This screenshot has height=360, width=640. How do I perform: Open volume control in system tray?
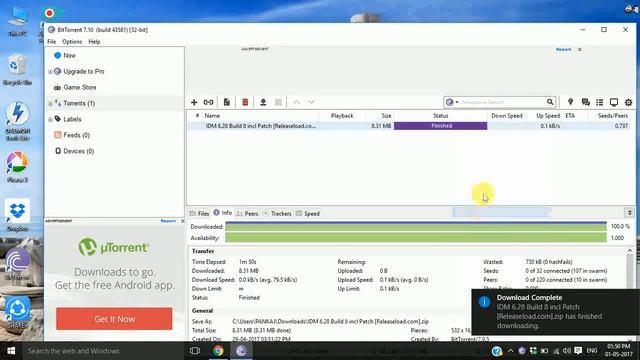click(x=567, y=351)
